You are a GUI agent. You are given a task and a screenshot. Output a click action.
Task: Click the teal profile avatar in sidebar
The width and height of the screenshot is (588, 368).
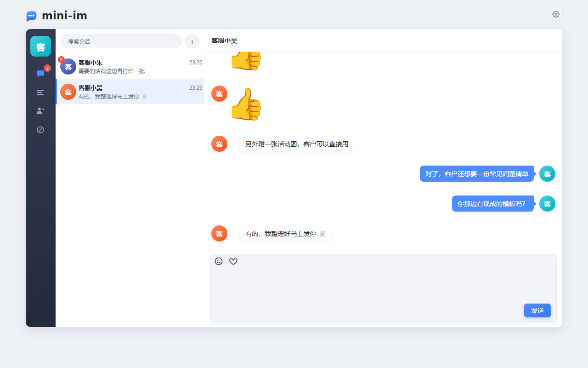[40, 46]
